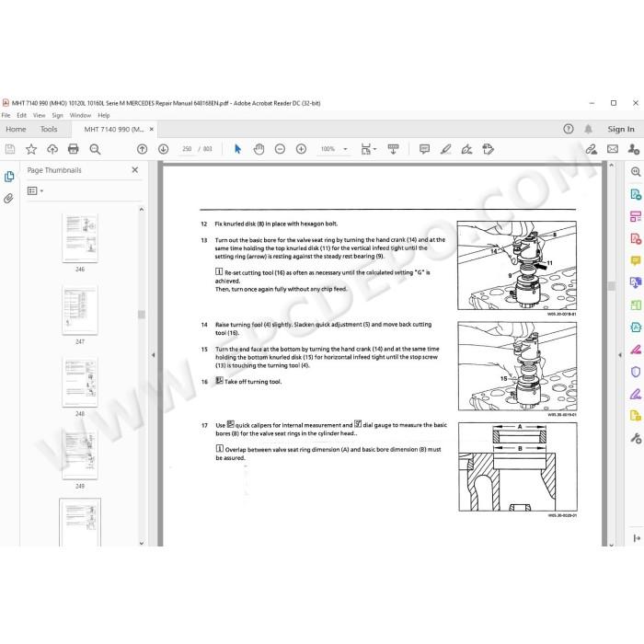
Task: Click the page number field showing 250
Action: pos(187,149)
